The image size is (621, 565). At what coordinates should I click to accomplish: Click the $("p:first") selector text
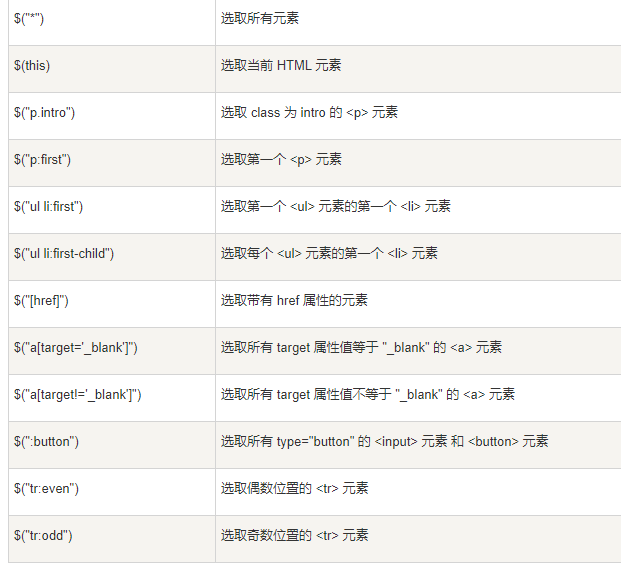click(x=42, y=159)
